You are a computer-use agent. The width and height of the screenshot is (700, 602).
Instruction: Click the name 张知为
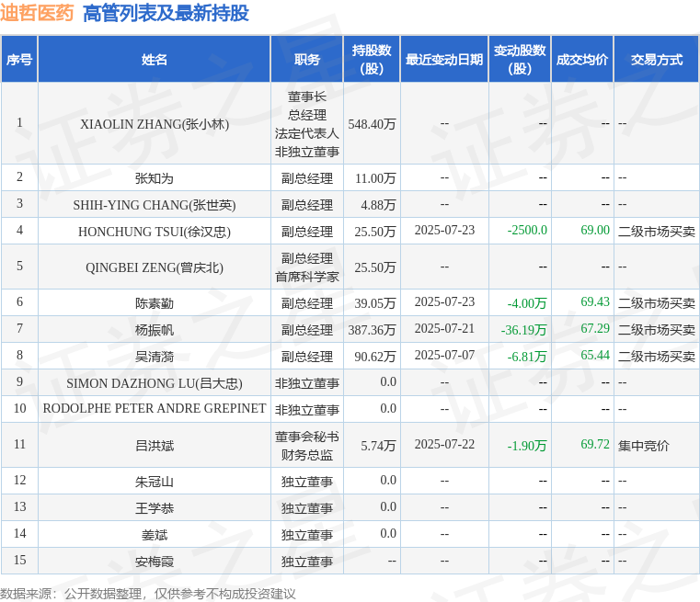154,178
